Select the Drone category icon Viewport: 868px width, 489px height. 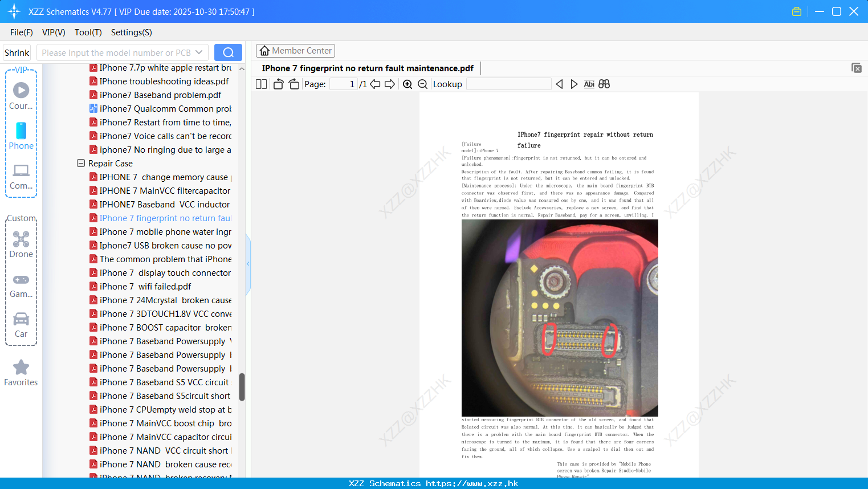21,244
